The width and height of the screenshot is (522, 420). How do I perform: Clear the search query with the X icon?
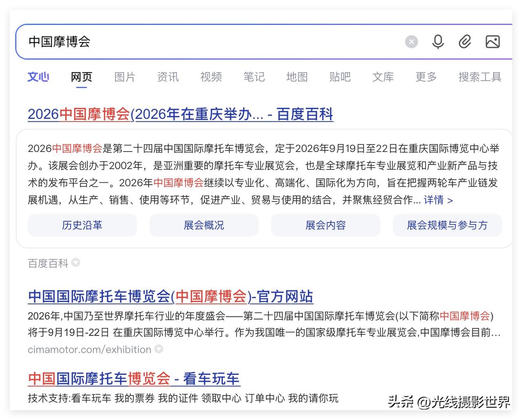click(x=411, y=42)
